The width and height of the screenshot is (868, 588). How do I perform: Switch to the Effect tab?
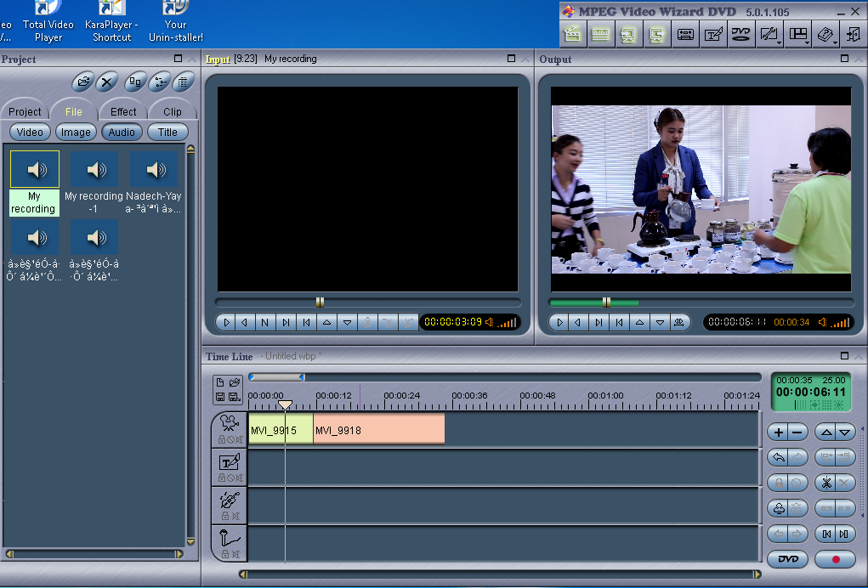(x=122, y=110)
